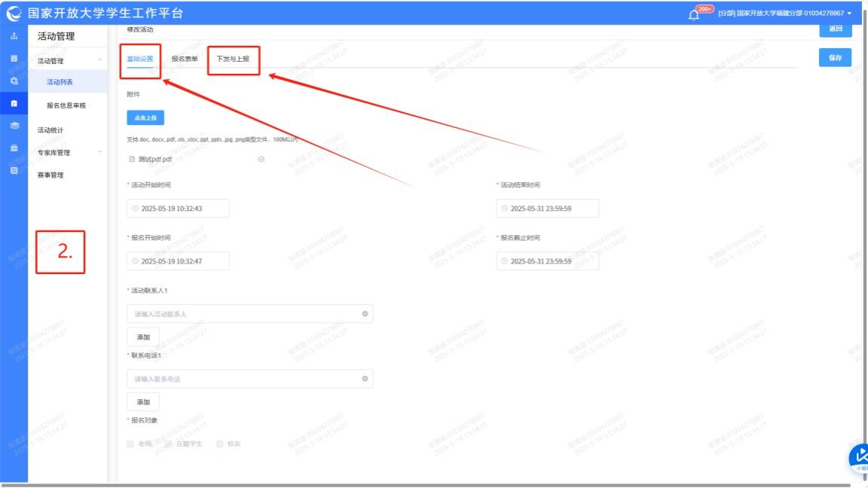
Task: Open 报名信息审核 in the sidebar
Action: pos(66,105)
